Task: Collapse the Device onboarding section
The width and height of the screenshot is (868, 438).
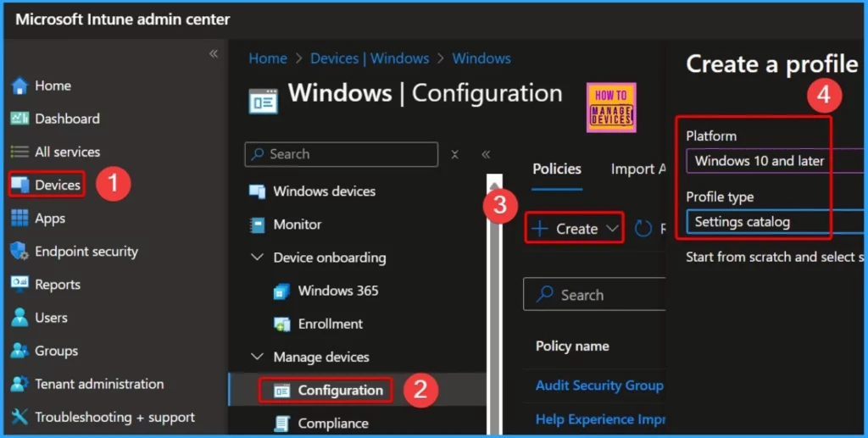Action: coord(257,258)
